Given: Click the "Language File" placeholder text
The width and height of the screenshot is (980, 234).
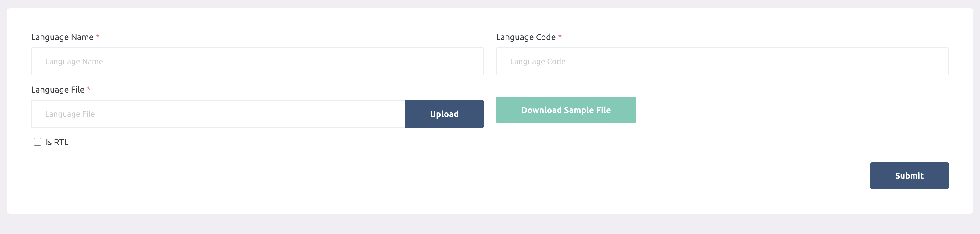Looking at the screenshot, I should click(x=70, y=114).
